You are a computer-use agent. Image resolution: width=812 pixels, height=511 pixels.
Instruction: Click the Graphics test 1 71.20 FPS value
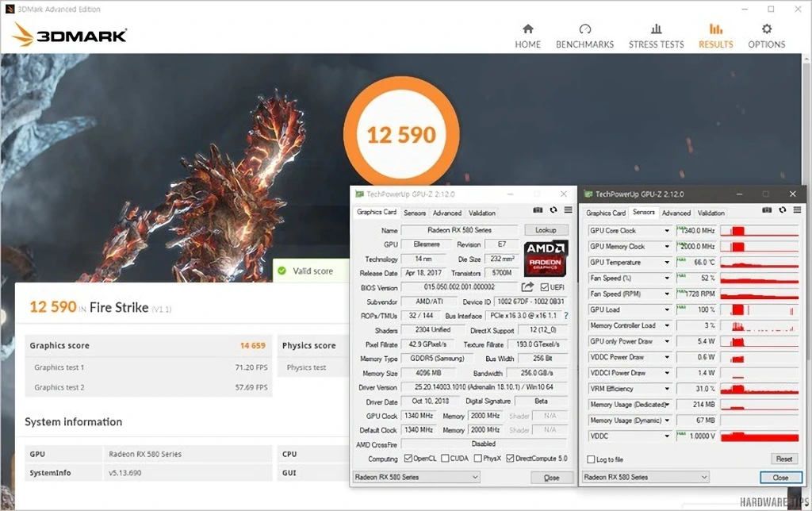click(251, 367)
